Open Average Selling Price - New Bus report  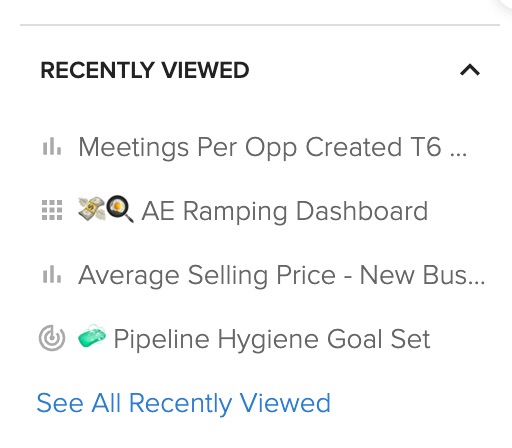click(282, 275)
